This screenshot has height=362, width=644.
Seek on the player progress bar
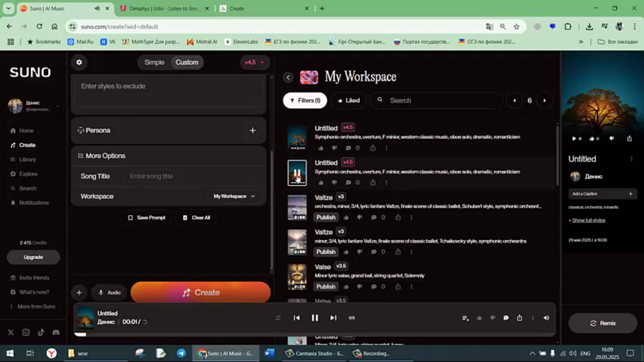pos(314,334)
